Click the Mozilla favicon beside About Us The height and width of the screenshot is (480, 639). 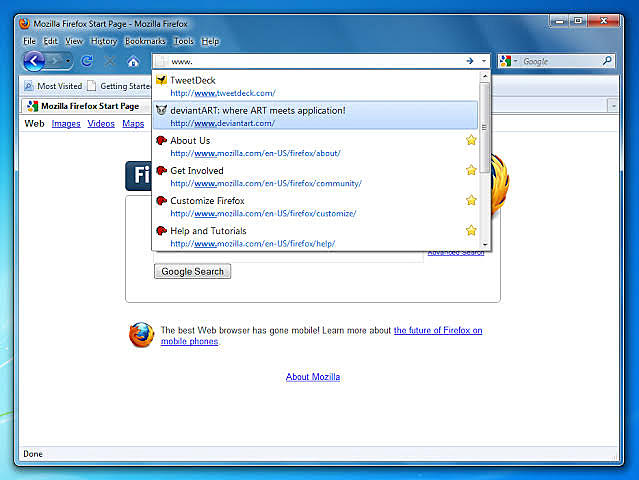[x=161, y=140]
